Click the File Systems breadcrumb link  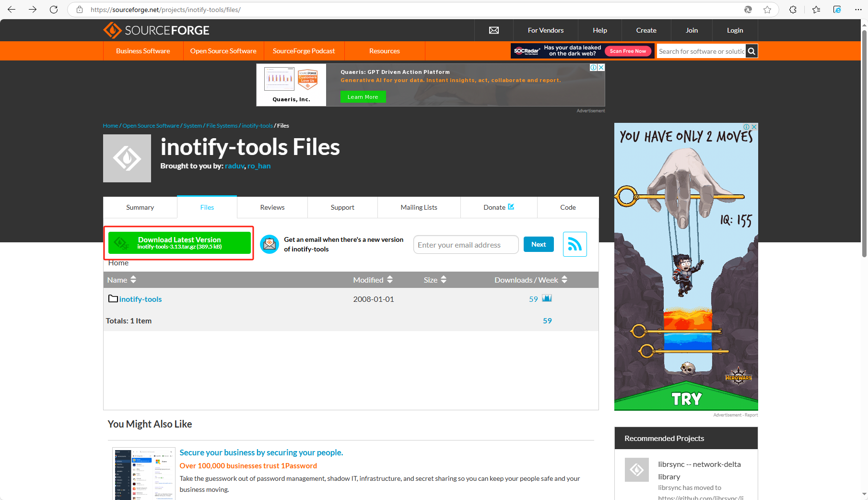[x=222, y=126]
